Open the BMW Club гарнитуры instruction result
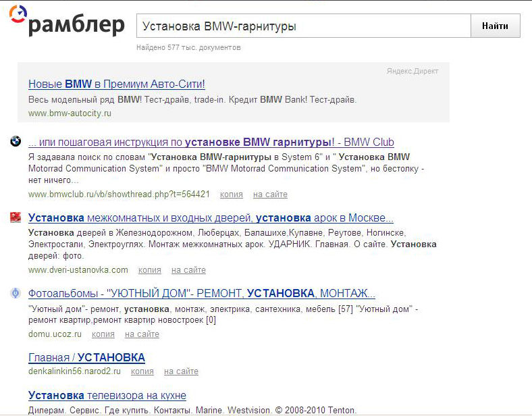 (211, 142)
